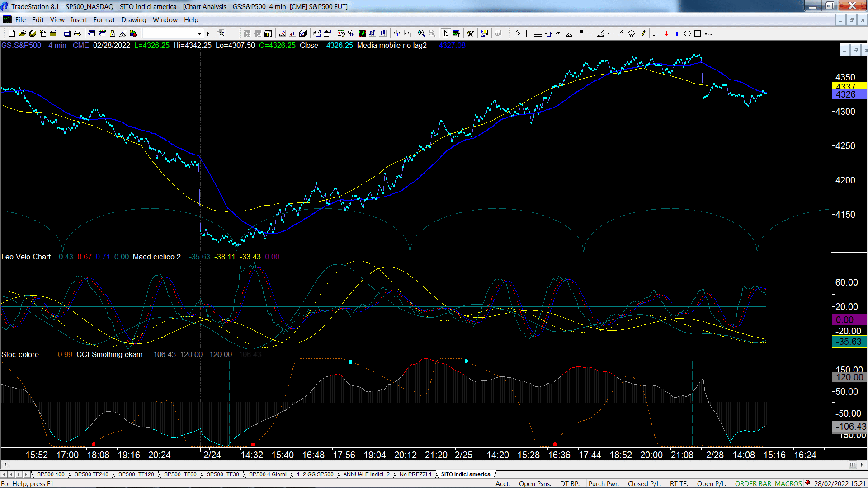Click the symbol lookup magnifier icon
The height and width of the screenshot is (488, 868).
[221, 33]
